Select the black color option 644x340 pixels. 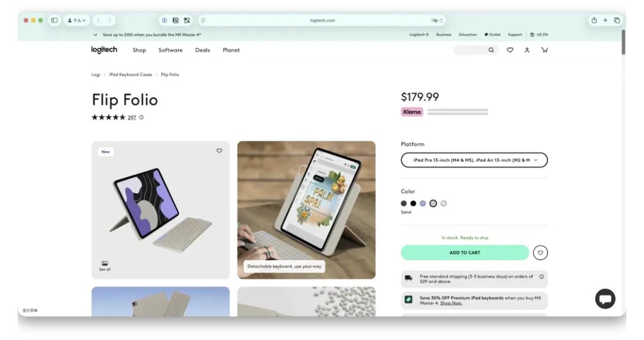413,203
